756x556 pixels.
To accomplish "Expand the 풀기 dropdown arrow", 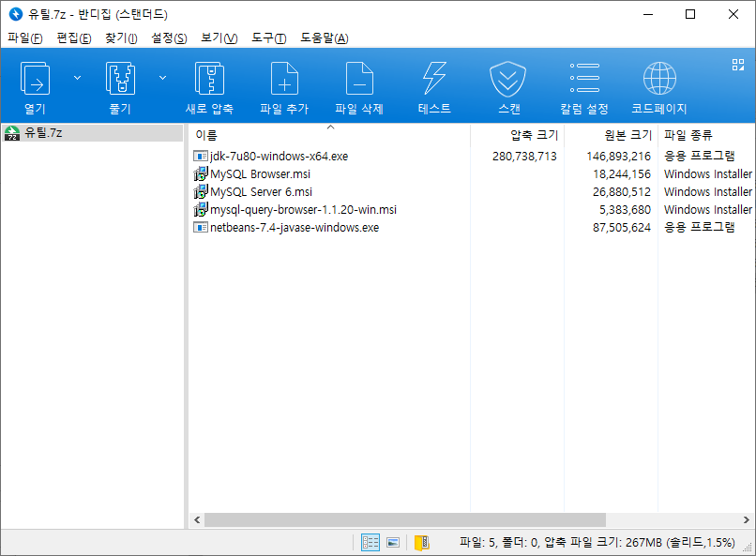I will point(163,78).
